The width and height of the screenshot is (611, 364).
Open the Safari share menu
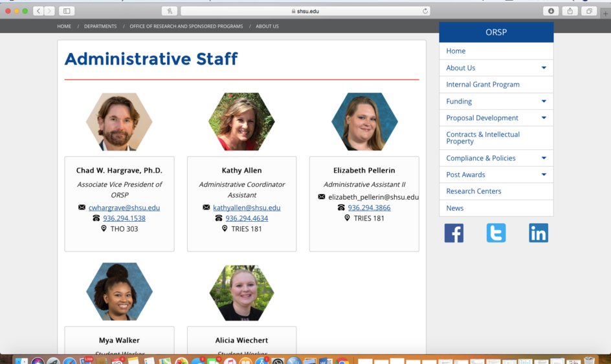[x=570, y=11]
